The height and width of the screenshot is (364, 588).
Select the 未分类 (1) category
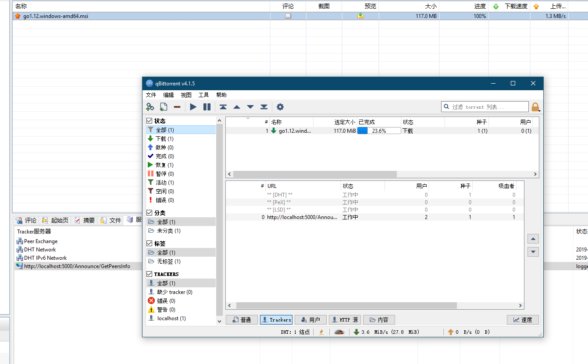(x=181, y=231)
